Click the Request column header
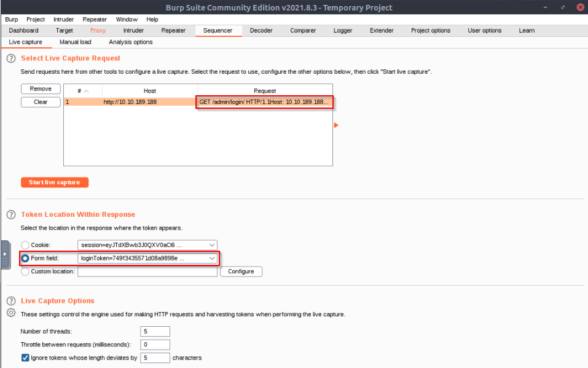 [265, 91]
